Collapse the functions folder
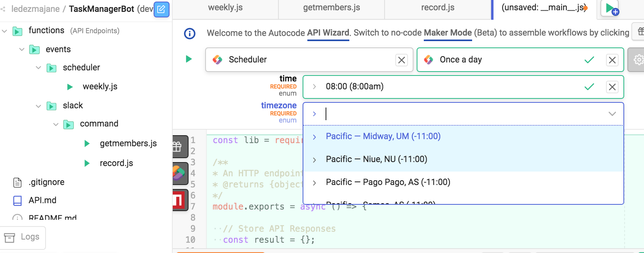Viewport: 644px width, 253px height. coord(4,31)
